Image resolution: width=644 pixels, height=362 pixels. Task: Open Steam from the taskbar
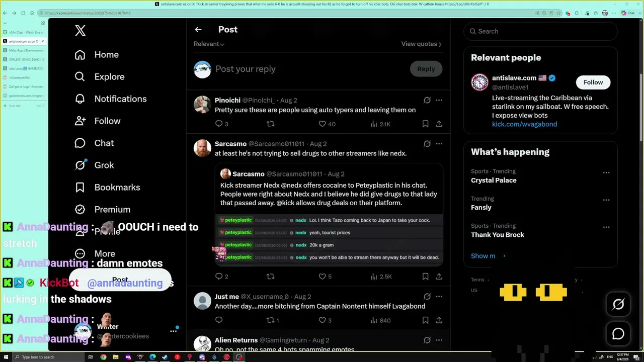click(x=165, y=357)
